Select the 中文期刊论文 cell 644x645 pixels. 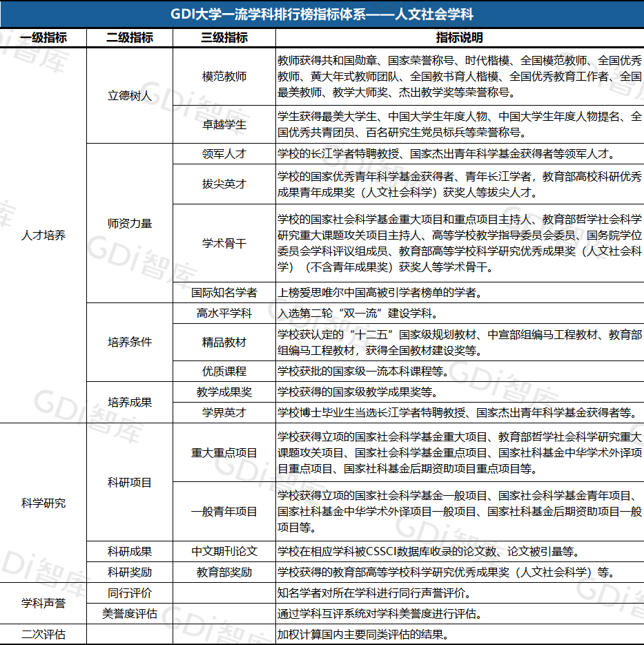tap(224, 551)
